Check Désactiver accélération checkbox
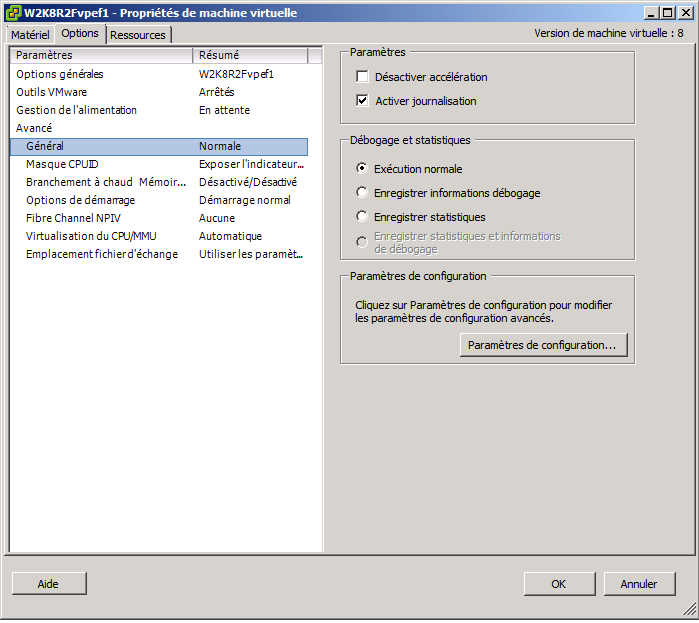 [362, 77]
